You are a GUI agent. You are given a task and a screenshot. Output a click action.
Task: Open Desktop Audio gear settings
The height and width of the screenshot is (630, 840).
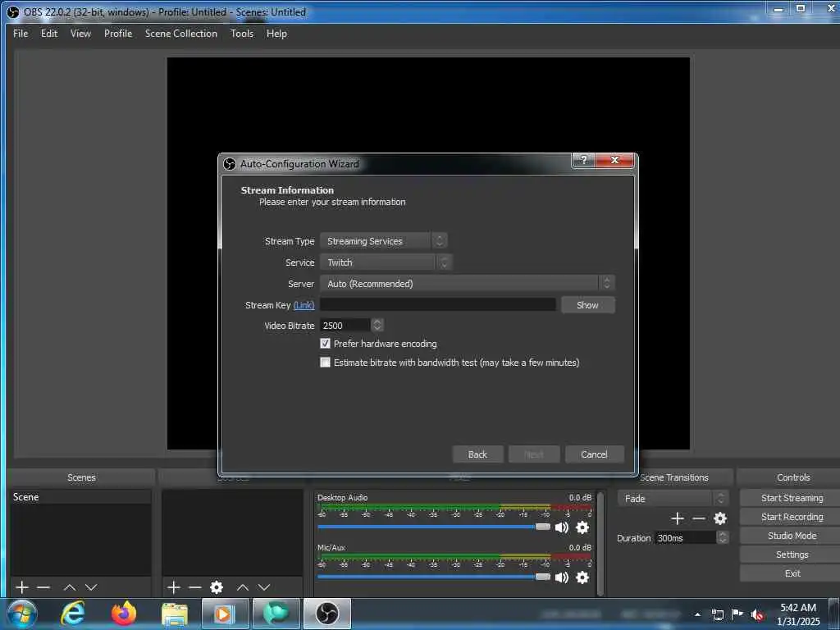(x=582, y=527)
